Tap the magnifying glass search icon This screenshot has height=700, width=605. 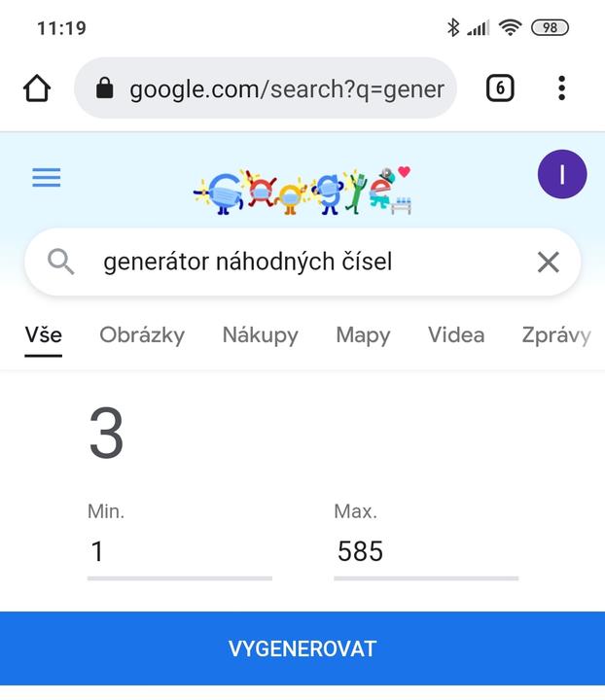coord(61,262)
